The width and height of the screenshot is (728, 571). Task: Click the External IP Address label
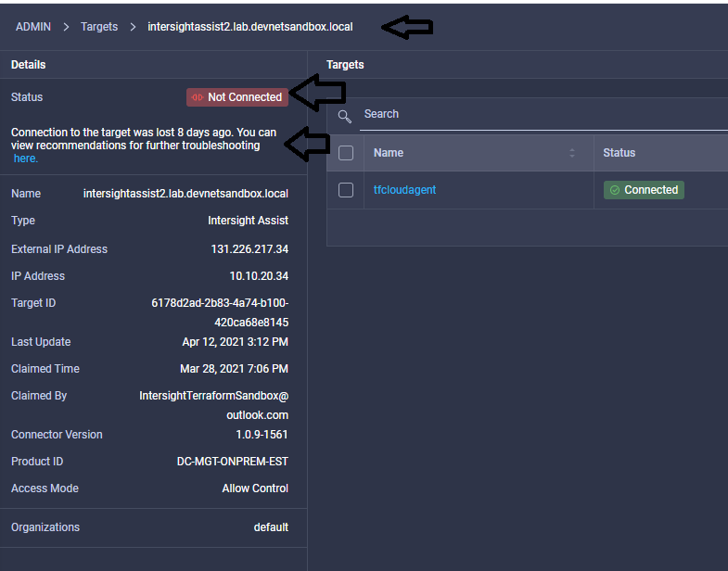pyautogui.click(x=59, y=249)
